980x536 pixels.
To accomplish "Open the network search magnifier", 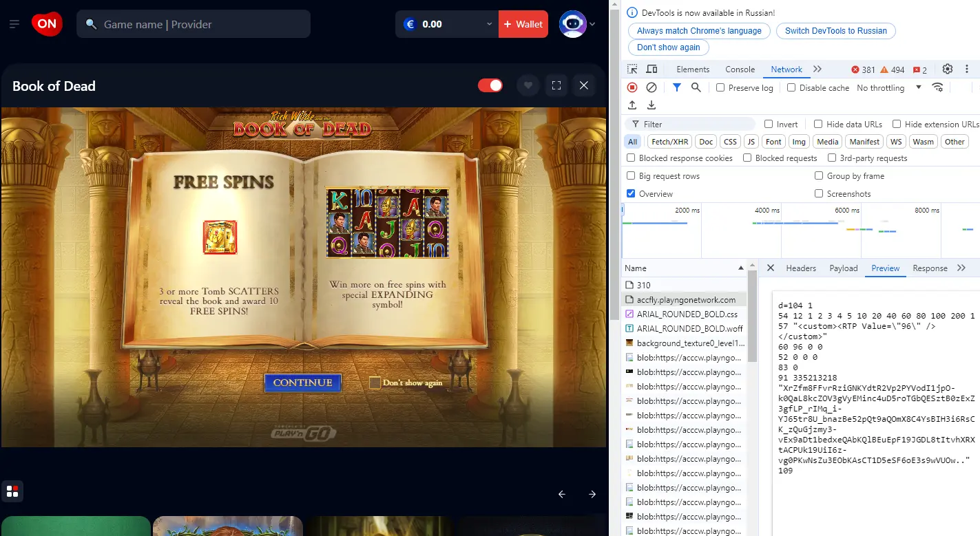I will point(696,87).
